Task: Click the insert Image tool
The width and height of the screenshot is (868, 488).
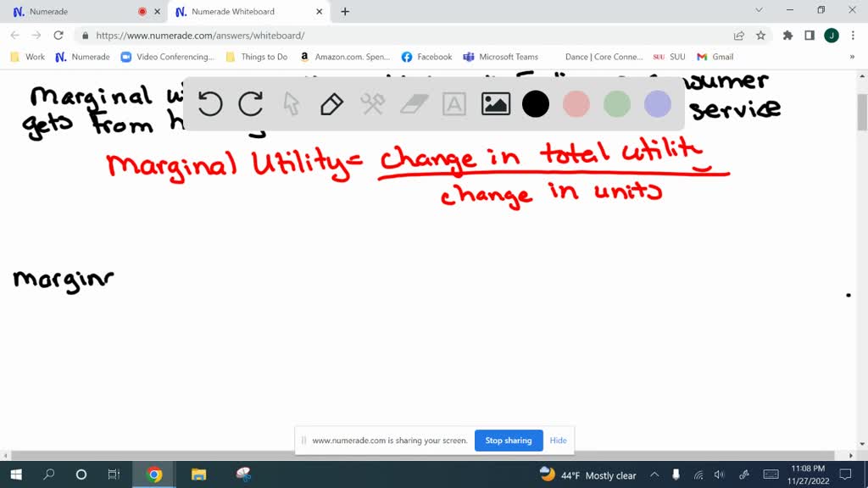Action: [x=495, y=103]
